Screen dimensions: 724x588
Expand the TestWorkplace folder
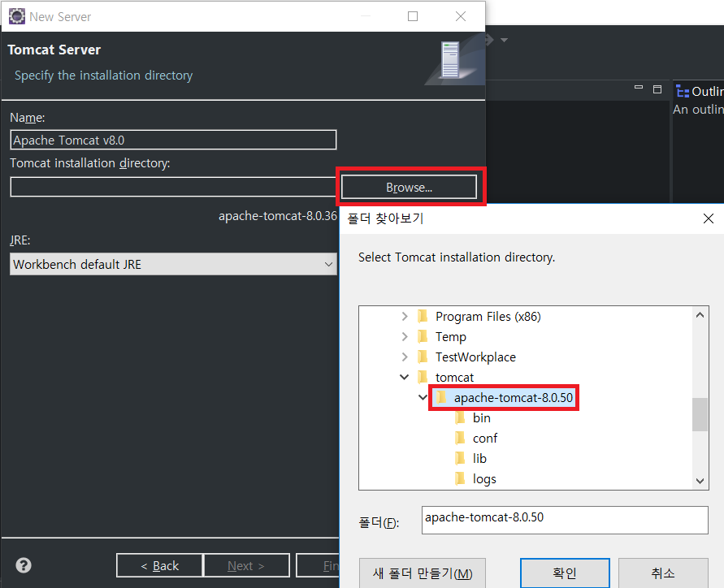[405, 357]
